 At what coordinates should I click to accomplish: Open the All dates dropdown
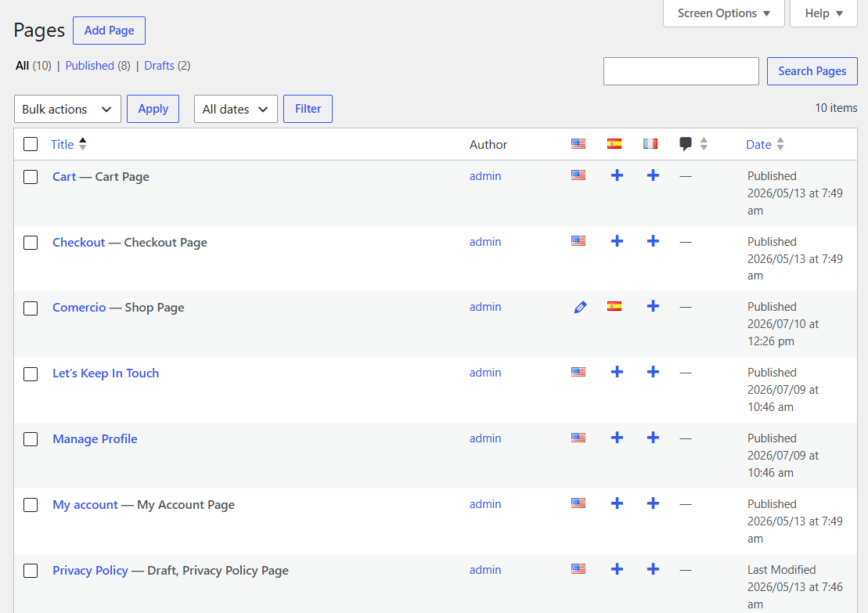(x=236, y=109)
